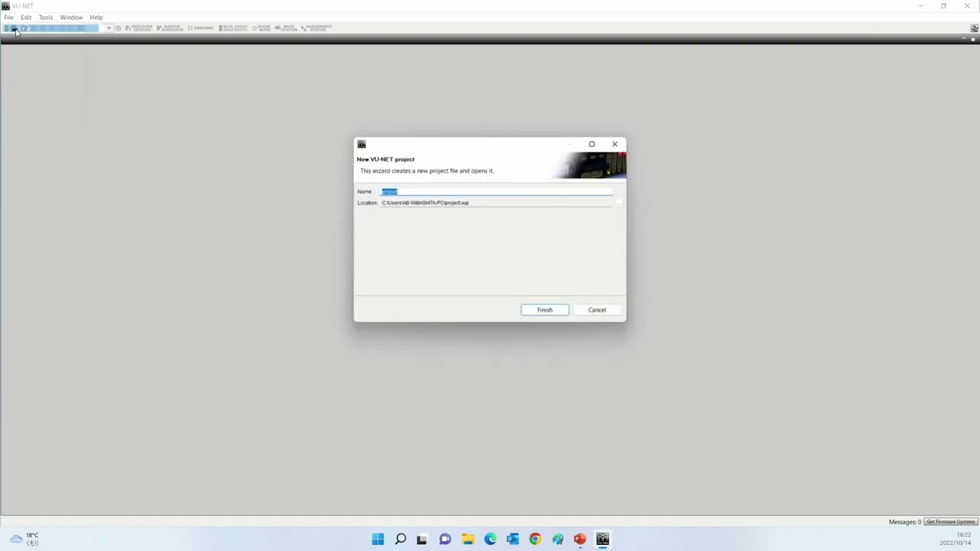The width and height of the screenshot is (980, 551).
Task: Click the VU-NET taskbar icon
Action: pos(603,540)
